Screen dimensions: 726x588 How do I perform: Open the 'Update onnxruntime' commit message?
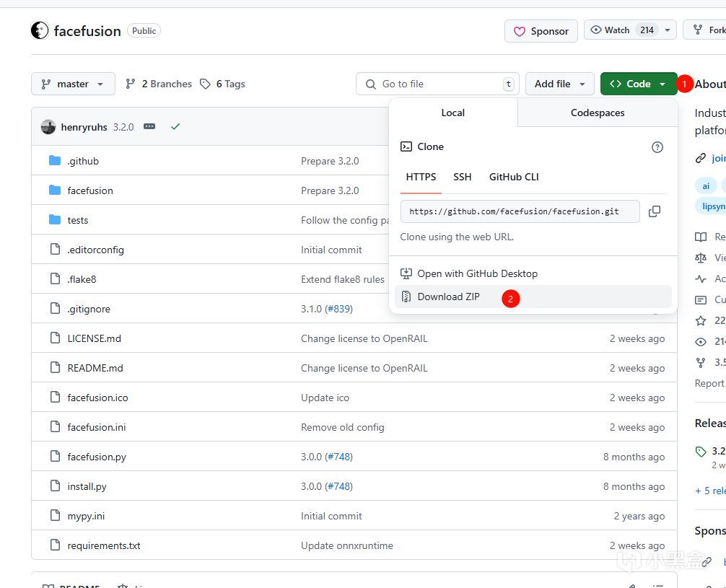click(347, 546)
